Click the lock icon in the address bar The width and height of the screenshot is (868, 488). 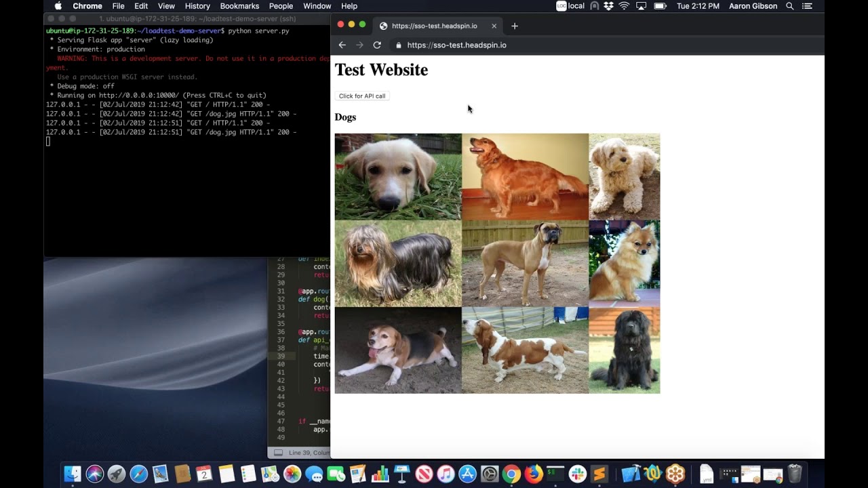[399, 45]
